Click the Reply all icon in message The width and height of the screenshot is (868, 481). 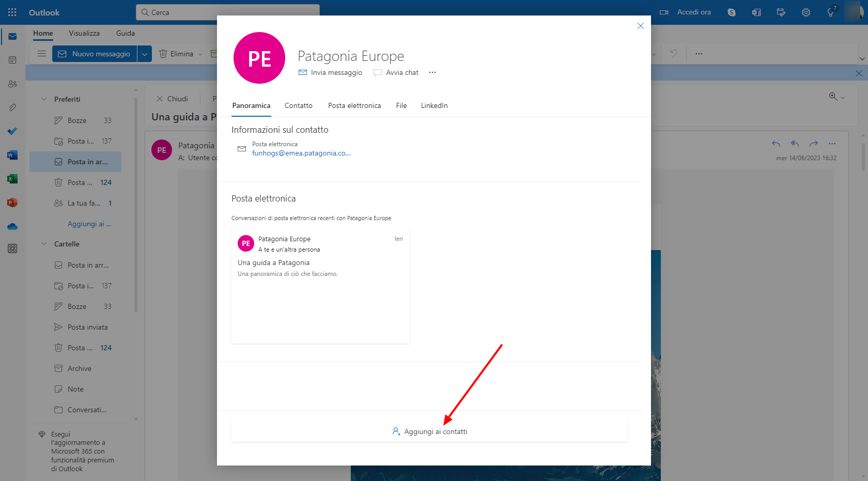pos(795,144)
